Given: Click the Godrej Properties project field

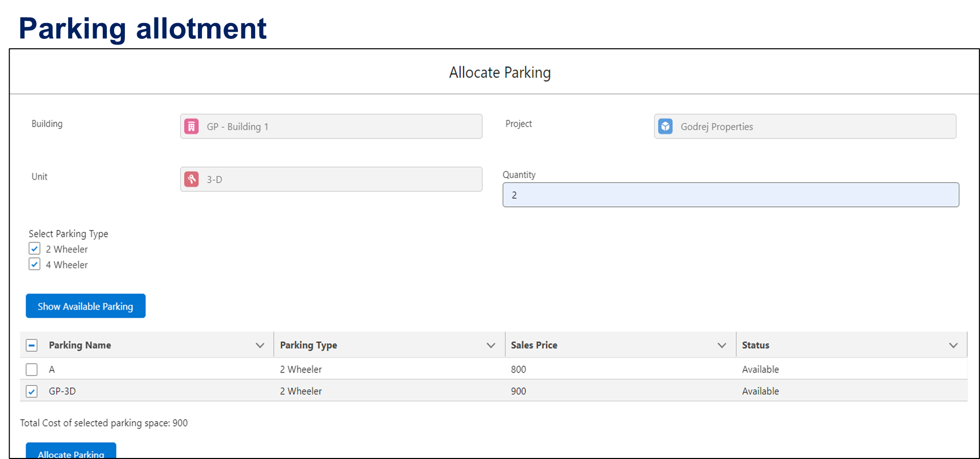Looking at the screenshot, I should 813,126.
